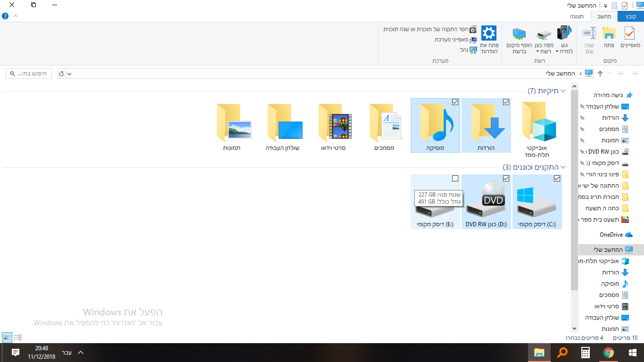Switch to details view in status bar
644x362 pixels.
tap(17, 337)
